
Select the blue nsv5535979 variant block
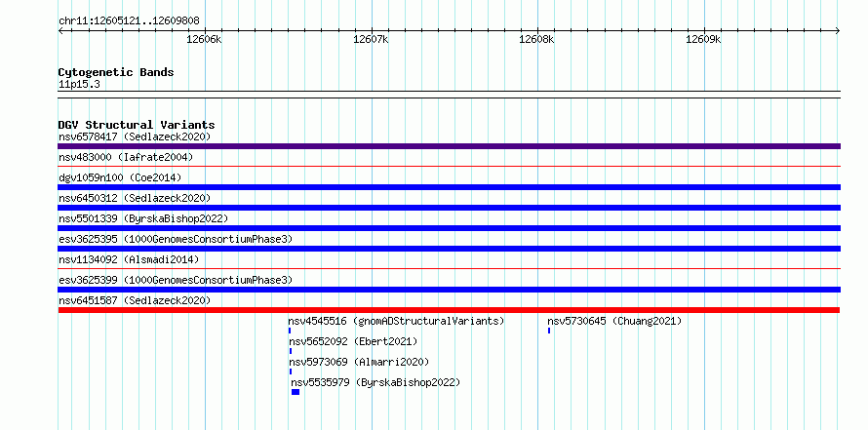click(296, 392)
